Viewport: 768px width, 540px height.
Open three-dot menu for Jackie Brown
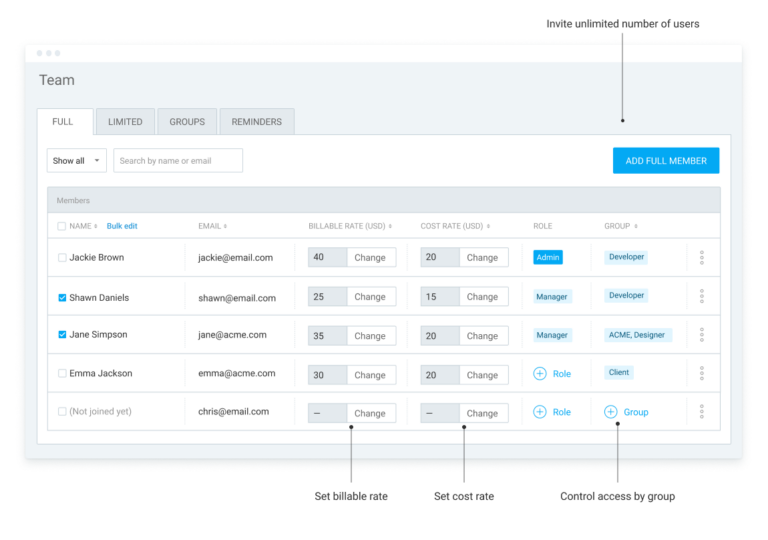tap(701, 258)
